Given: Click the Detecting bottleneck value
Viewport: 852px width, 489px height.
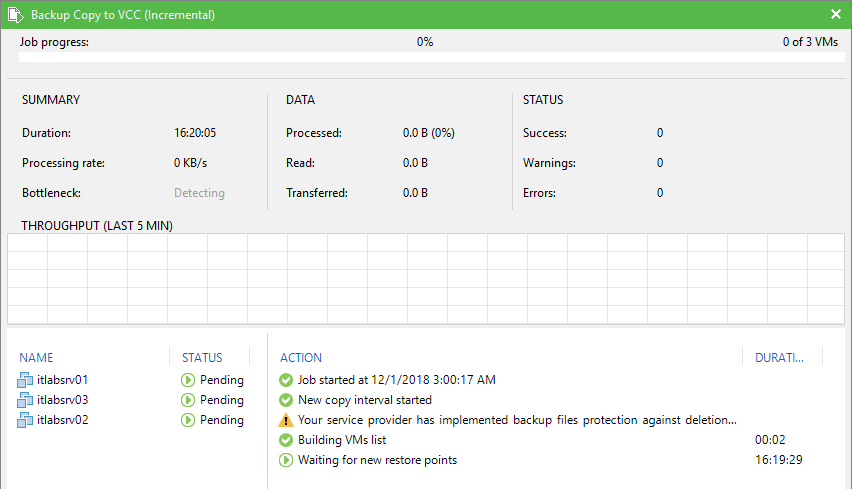Looking at the screenshot, I should tap(199, 193).
